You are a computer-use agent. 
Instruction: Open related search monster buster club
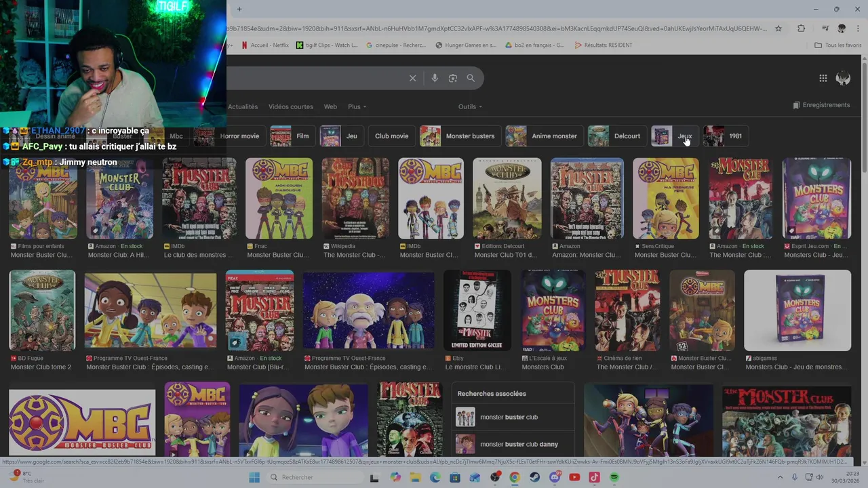[x=513, y=417]
